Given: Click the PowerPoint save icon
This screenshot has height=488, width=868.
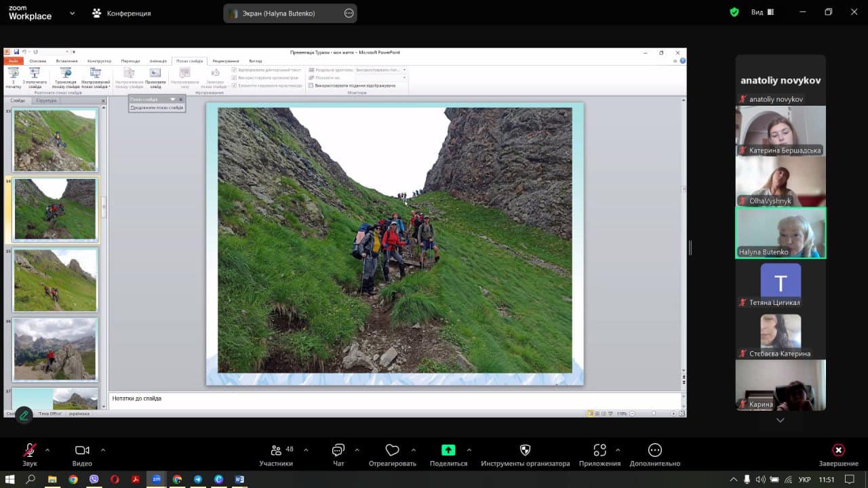Looking at the screenshot, I should (16, 52).
